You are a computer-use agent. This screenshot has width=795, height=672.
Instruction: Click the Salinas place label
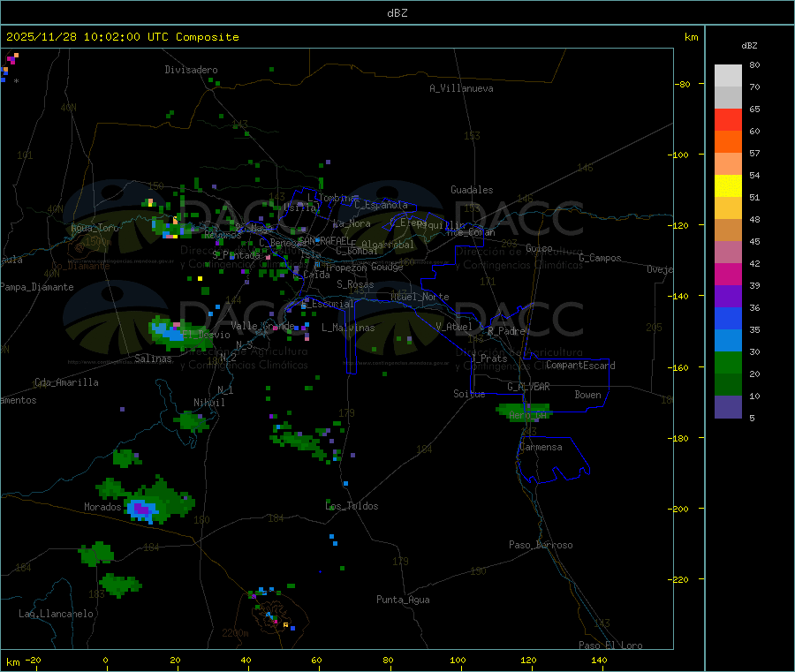point(153,359)
